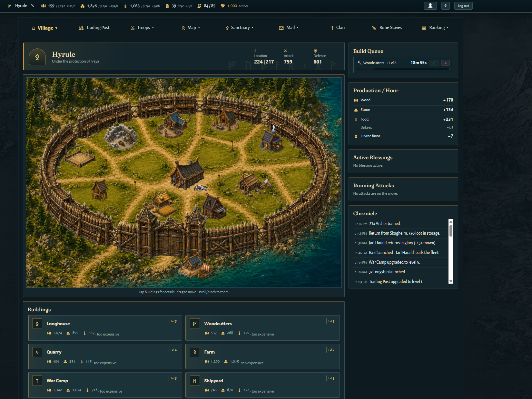Click the Hyrule village emblem badge

coord(37,57)
